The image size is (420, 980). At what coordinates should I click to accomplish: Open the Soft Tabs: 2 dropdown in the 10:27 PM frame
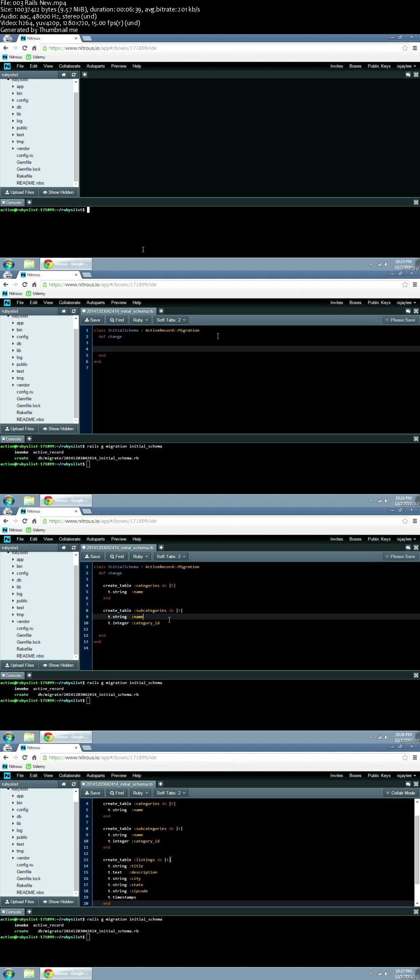[171, 793]
